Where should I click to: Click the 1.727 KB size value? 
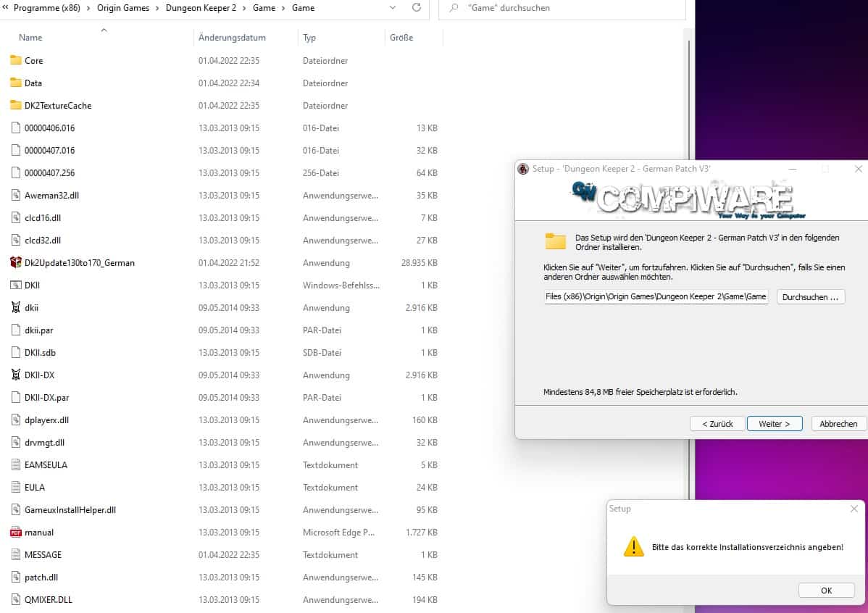[x=421, y=532]
